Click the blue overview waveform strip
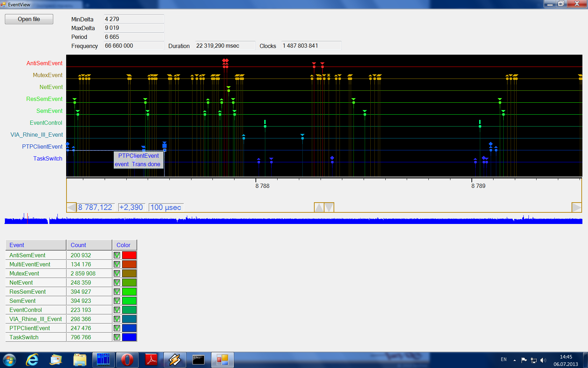This screenshot has width=588, height=368. click(293, 220)
